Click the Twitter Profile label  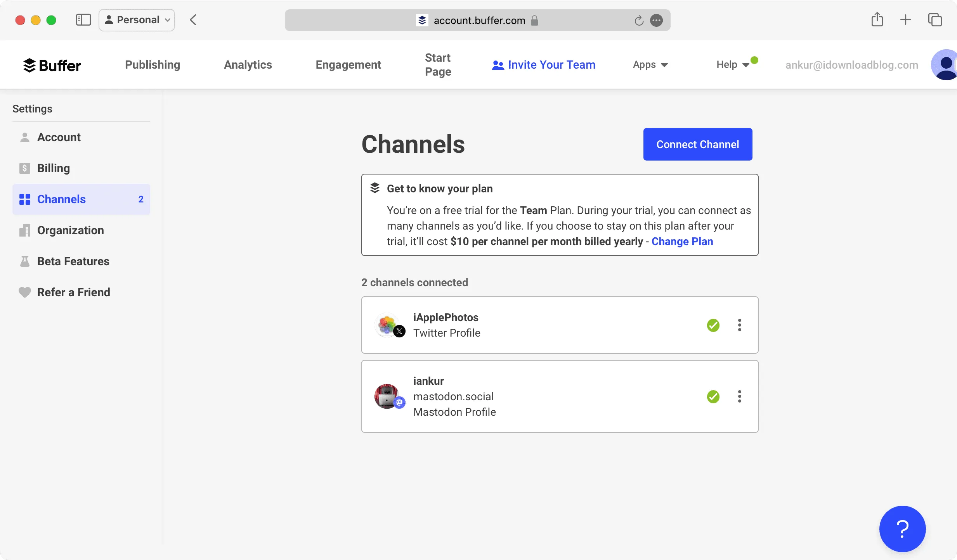[x=447, y=333]
